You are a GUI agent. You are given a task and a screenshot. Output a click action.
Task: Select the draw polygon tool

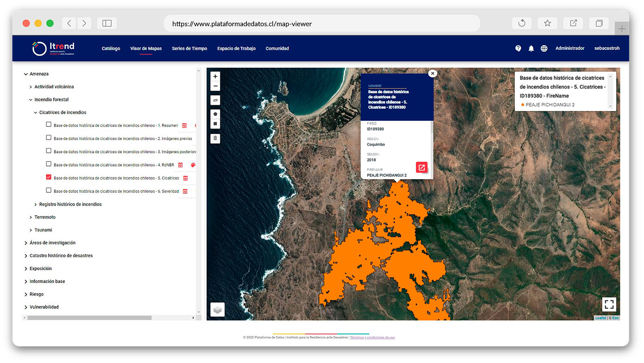[x=215, y=114]
